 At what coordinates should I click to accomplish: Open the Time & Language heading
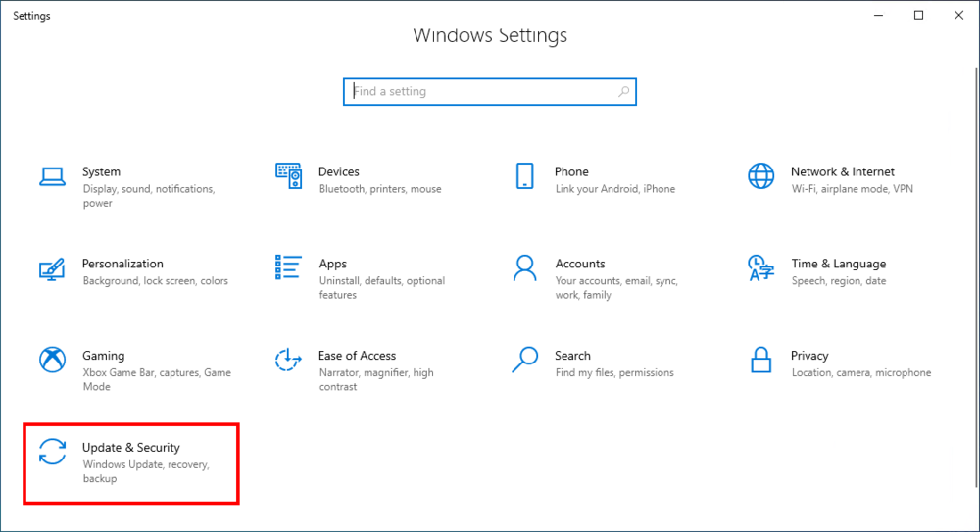(839, 264)
